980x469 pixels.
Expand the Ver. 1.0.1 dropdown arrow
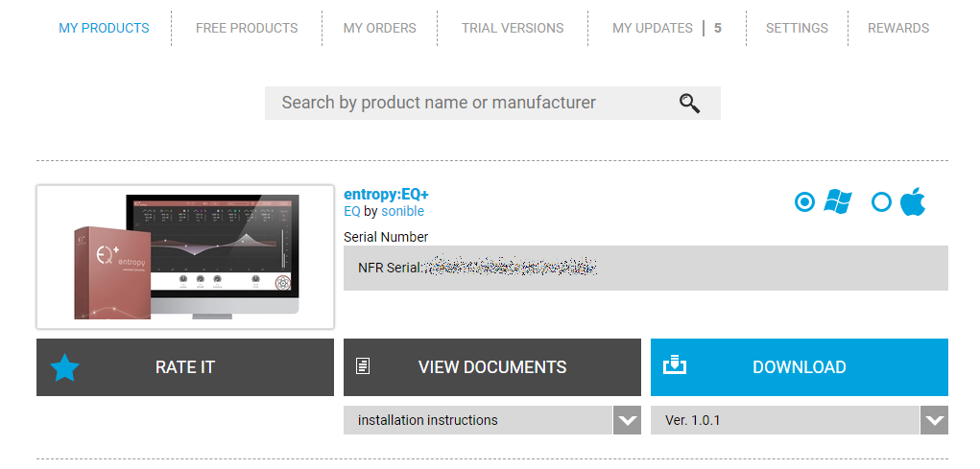(x=934, y=420)
